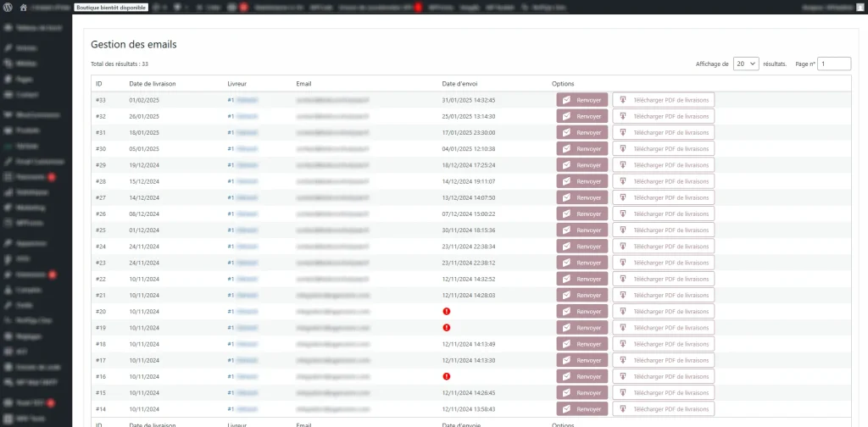Screen dimensions: 868x427
Task: Resend the failed email #20 with Renvoyer
Action: (581, 312)
